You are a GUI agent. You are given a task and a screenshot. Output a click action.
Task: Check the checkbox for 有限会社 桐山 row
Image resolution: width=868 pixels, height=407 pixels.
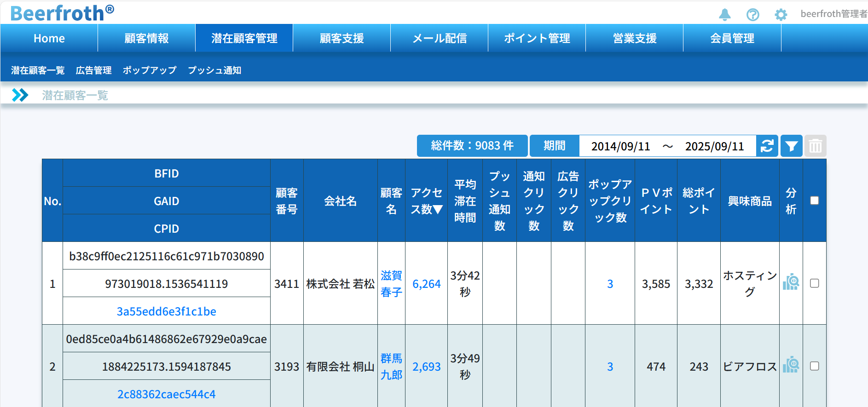[814, 366]
